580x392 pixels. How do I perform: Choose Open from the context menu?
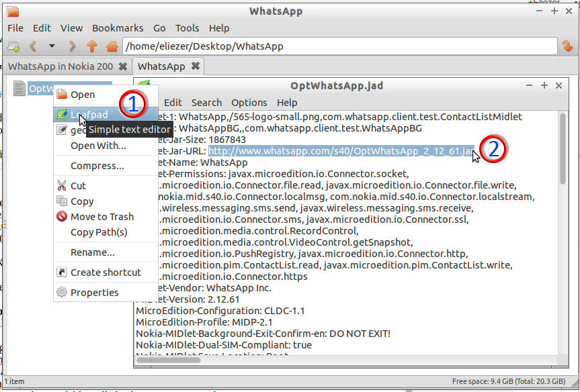(106, 95)
